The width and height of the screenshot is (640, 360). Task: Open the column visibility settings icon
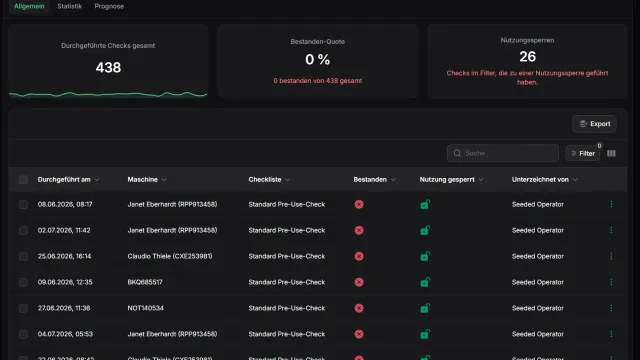point(611,153)
